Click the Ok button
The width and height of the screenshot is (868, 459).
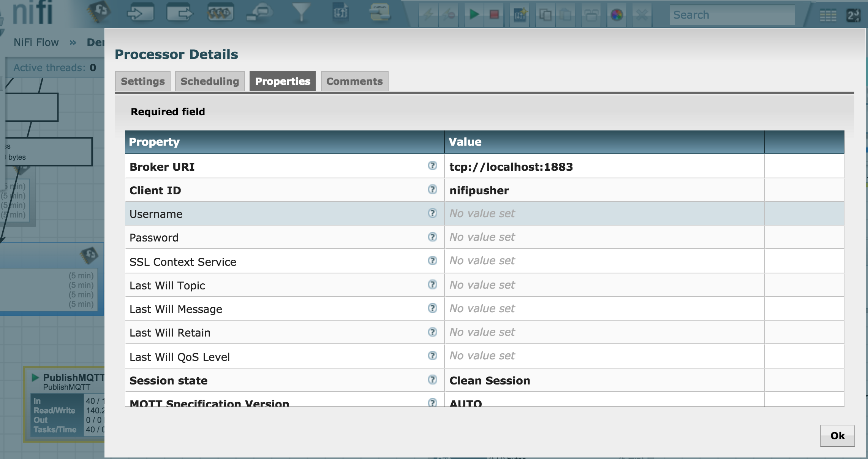coord(837,435)
